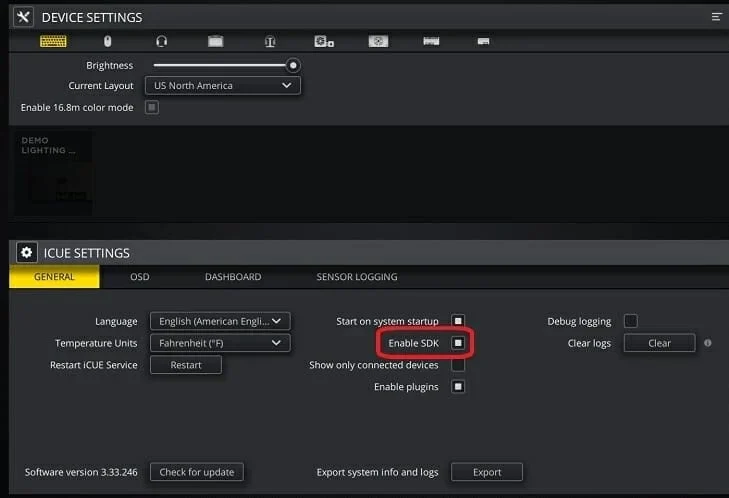Toggle Start on system startup checkbox

tap(458, 321)
